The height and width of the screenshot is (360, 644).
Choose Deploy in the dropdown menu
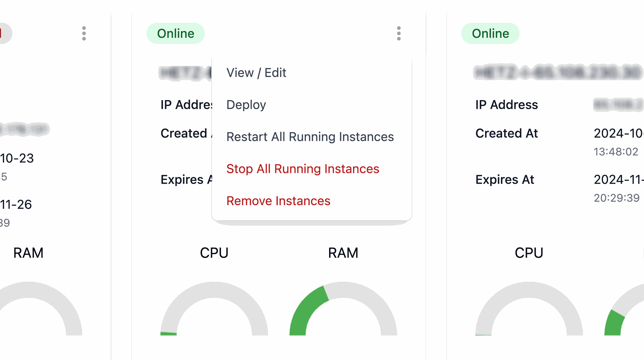point(246,105)
